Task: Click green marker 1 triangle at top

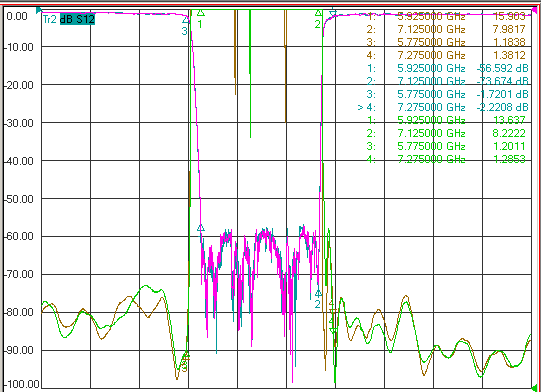Action: pos(200,13)
